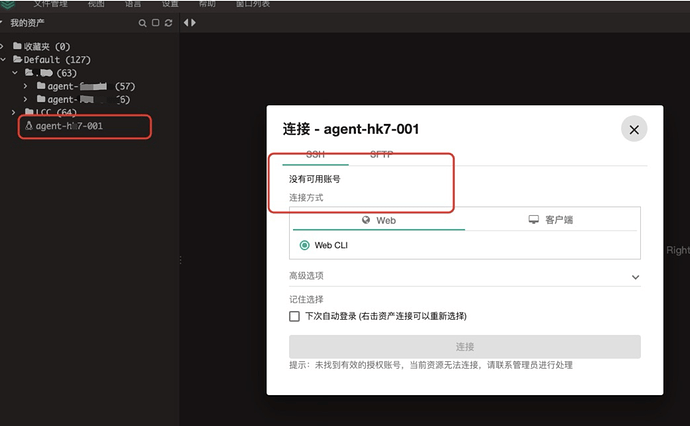
Task: Click the 提示 hint text under the button
Action: [431, 365]
